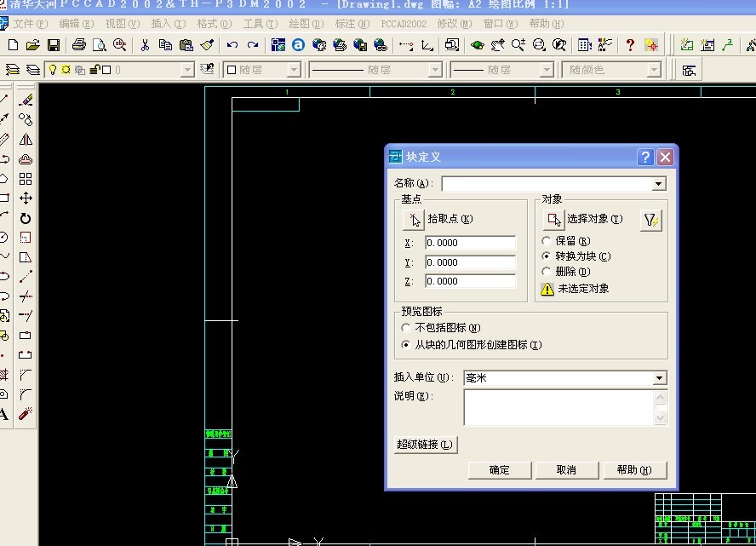Select the explode tool
756x546 pixels.
[26, 413]
